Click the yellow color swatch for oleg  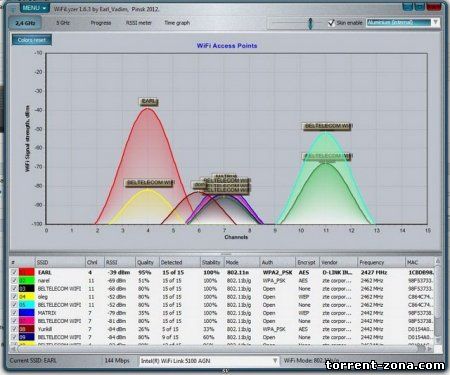[x=27, y=296]
